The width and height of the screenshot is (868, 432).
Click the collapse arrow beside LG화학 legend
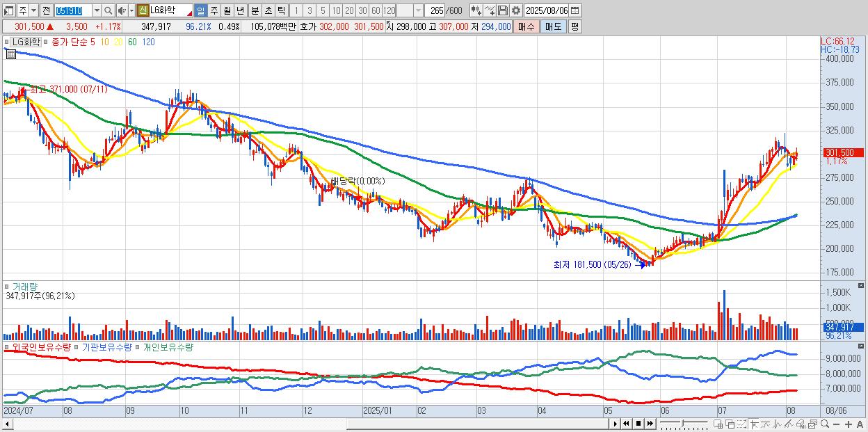(7, 42)
